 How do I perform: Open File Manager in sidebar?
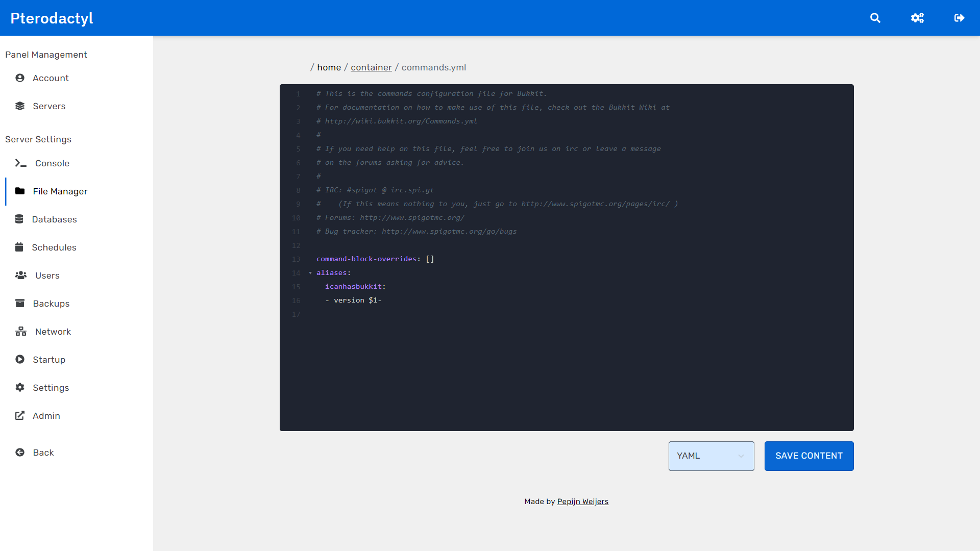(60, 191)
